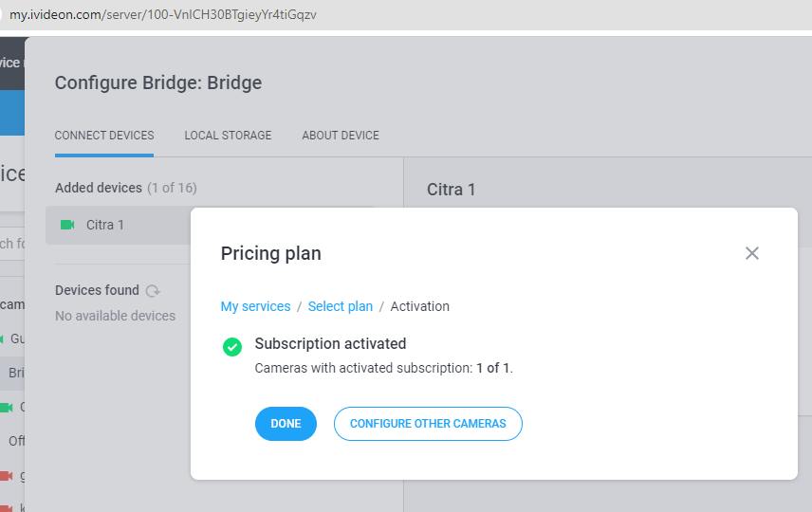Open the CONNECT DEVICES tab
The height and width of the screenshot is (512, 812).
104,136
